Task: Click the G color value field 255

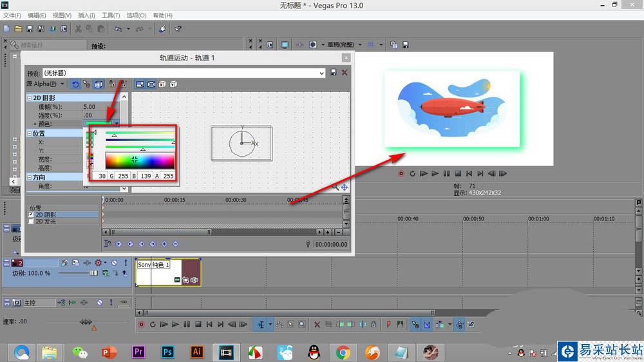Action: point(123,176)
